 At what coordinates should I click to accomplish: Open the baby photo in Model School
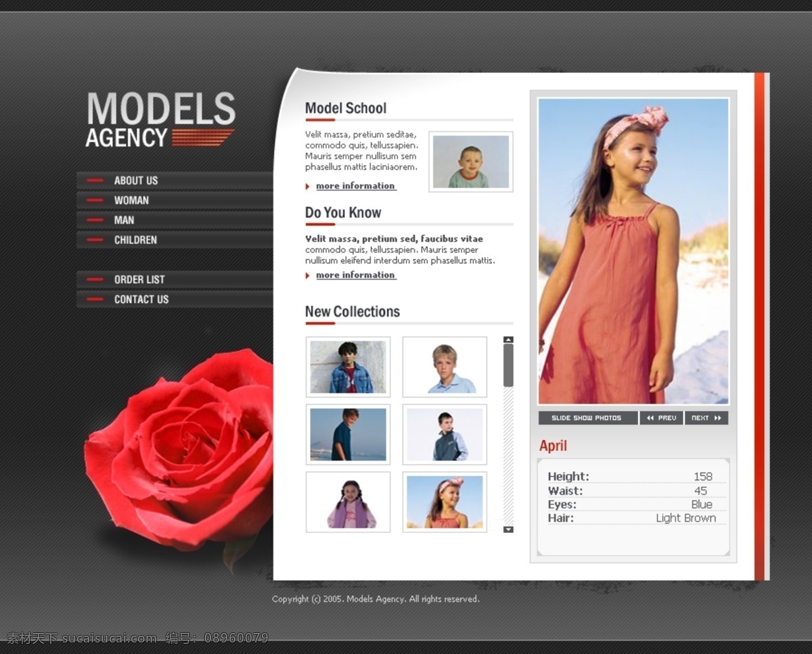pos(471,162)
